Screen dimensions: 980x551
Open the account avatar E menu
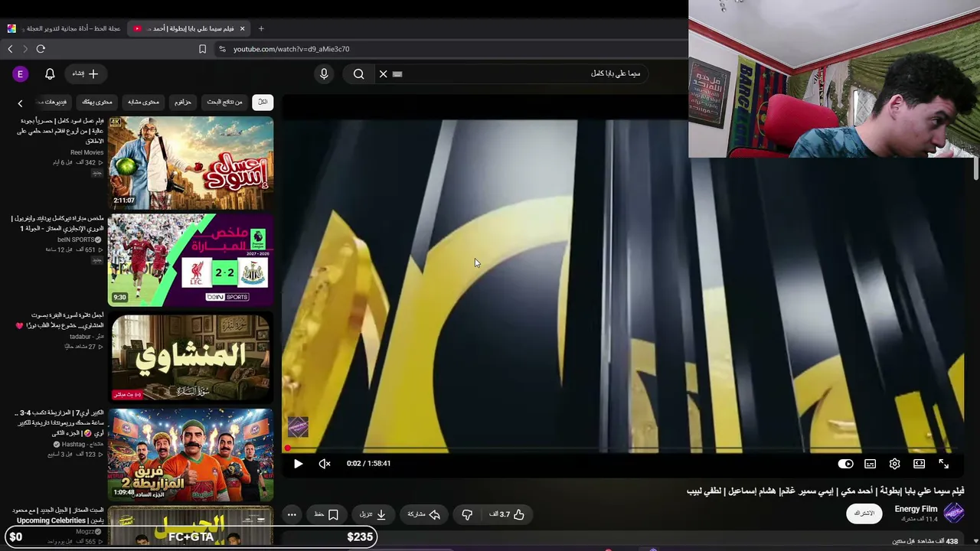[21, 73]
